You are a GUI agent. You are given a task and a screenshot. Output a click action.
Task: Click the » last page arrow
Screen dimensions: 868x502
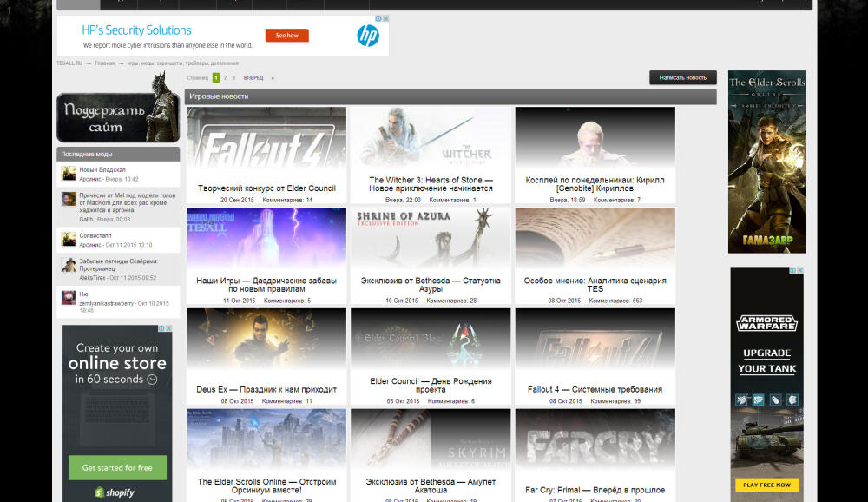[273, 78]
